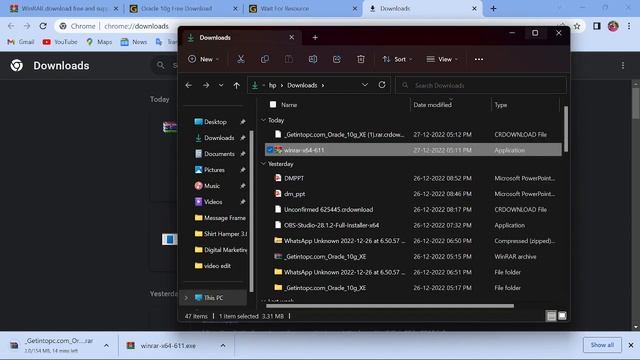Image resolution: width=640 pixels, height=360 pixels.
Task: Click the Delete trash icon in Explorer
Action: 361,59
